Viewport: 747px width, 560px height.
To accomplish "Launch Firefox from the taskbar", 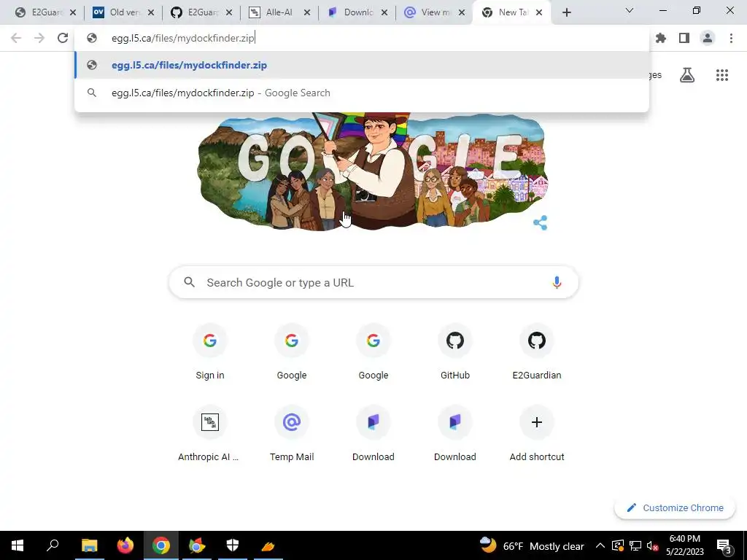I will coord(125,545).
